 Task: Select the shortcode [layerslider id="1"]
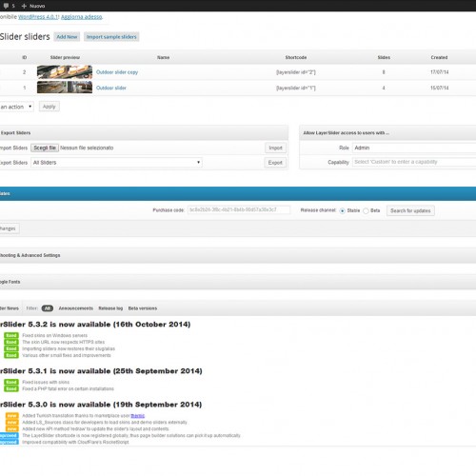(x=296, y=88)
